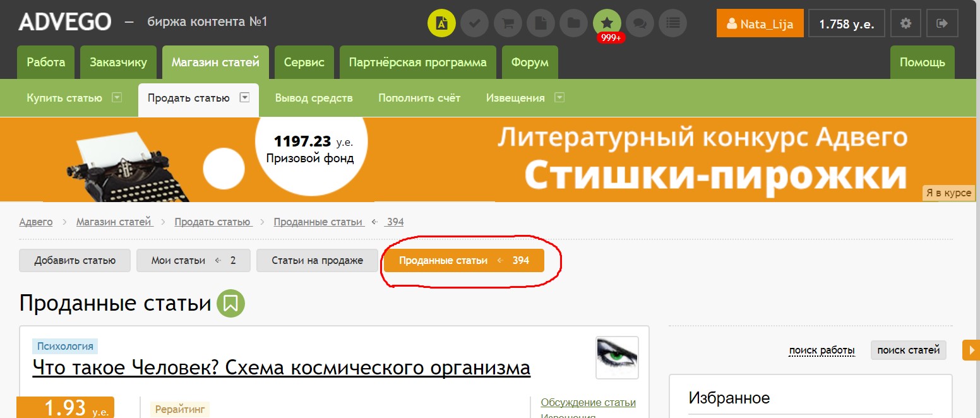This screenshot has width=980, height=418.
Task: Click the Рерайтинг type label
Action: pos(180,409)
